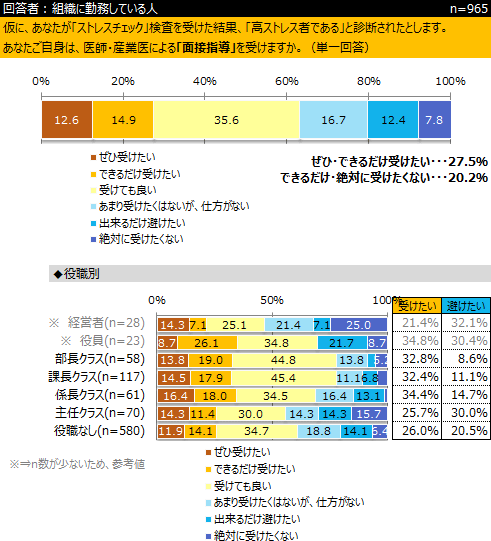Click the 25.0 segment in 経営者 row
Image resolution: width=491 pixels, height=541 pixels.
point(359,325)
